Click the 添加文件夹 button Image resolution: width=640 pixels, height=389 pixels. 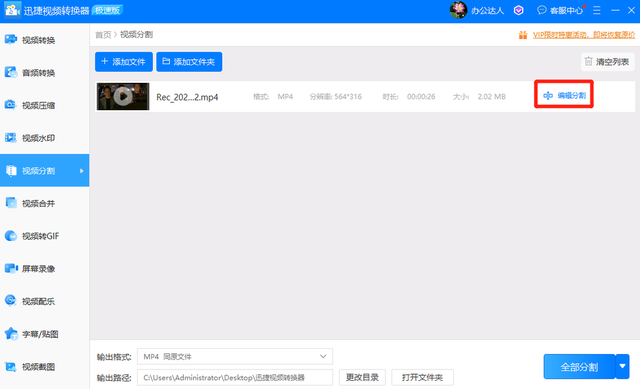point(189,62)
